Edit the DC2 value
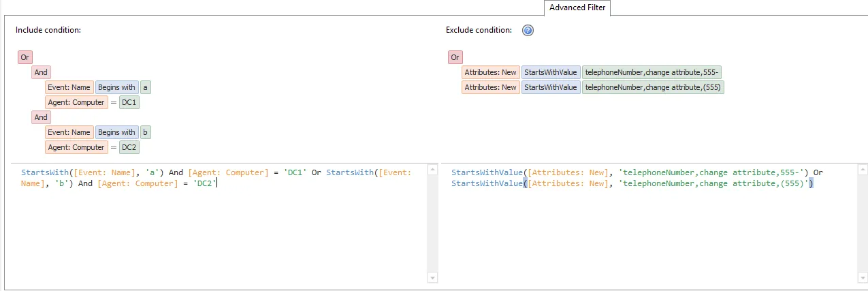The height and width of the screenshot is (291, 868). coord(129,147)
